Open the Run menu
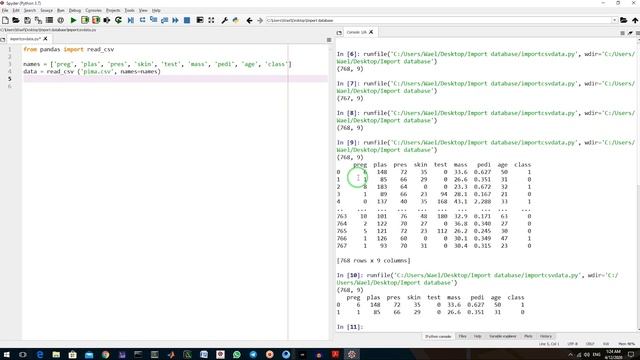Viewport: 640px width, 360px height. [x=61, y=10]
